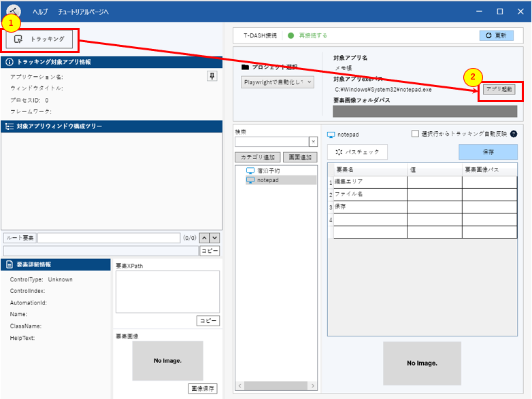
Task: Click 値 column header
Action: pos(435,169)
